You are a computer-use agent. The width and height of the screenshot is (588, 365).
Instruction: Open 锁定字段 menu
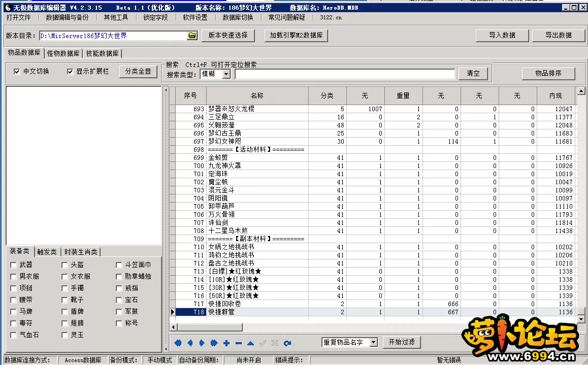pyautogui.click(x=155, y=18)
